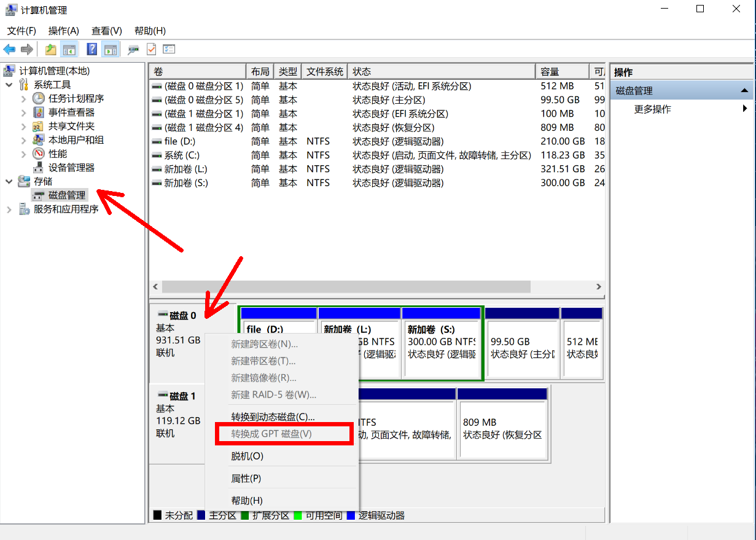The image size is (756, 540).
Task: Click the 计算机管理(本地) root icon
Action: coord(10,71)
